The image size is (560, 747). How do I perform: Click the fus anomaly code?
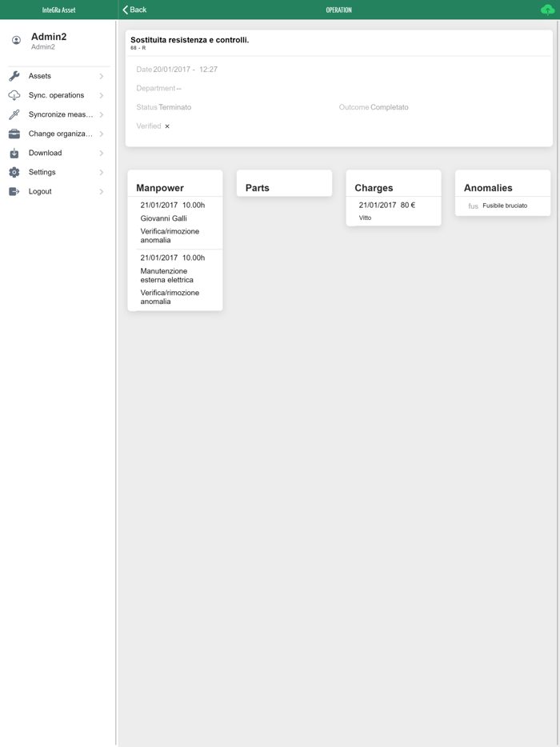coord(473,206)
